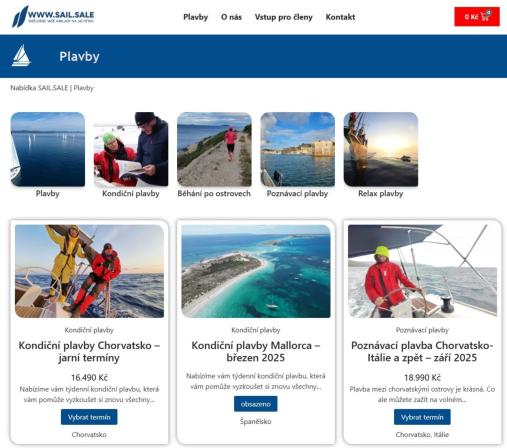Select the Kondiční plavby category image
This screenshot has width=507, height=448.
click(131, 149)
